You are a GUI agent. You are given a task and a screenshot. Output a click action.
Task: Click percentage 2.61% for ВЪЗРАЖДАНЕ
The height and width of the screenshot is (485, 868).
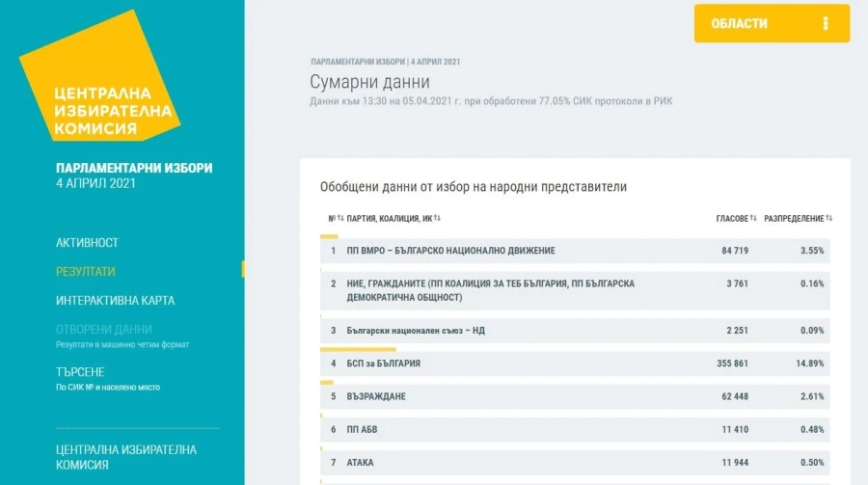click(812, 396)
